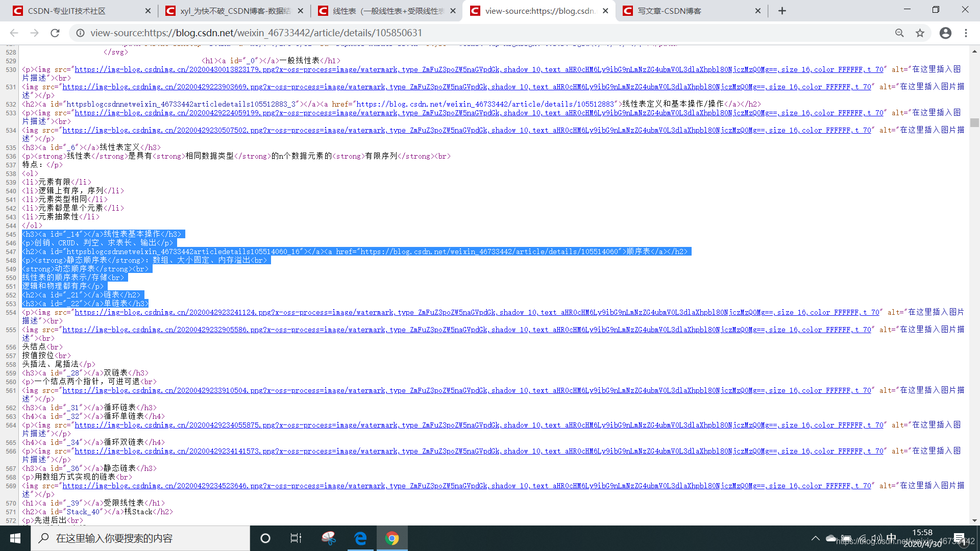This screenshot has height=551, width=980.
Task: Close the 线性表 tab
Action: point(453,11)
